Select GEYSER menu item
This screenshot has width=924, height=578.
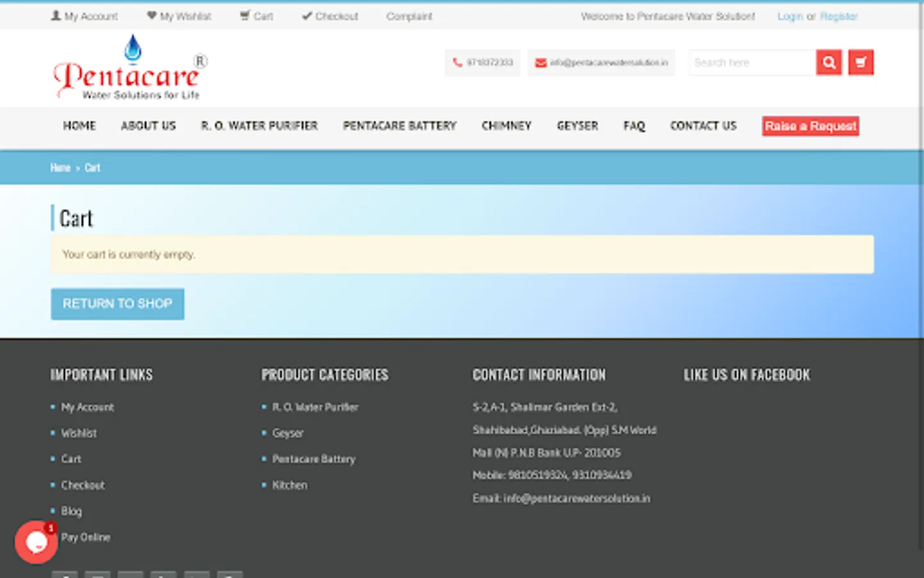click(x=577, y=126)
